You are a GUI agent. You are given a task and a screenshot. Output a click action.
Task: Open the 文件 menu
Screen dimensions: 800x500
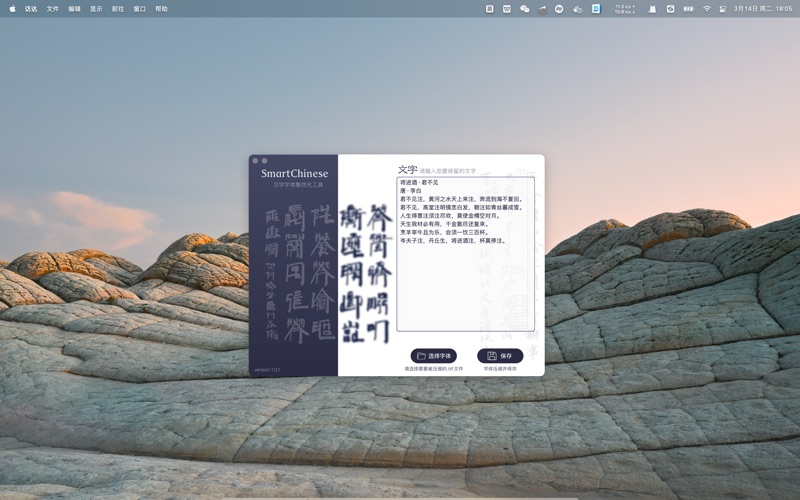53,9
